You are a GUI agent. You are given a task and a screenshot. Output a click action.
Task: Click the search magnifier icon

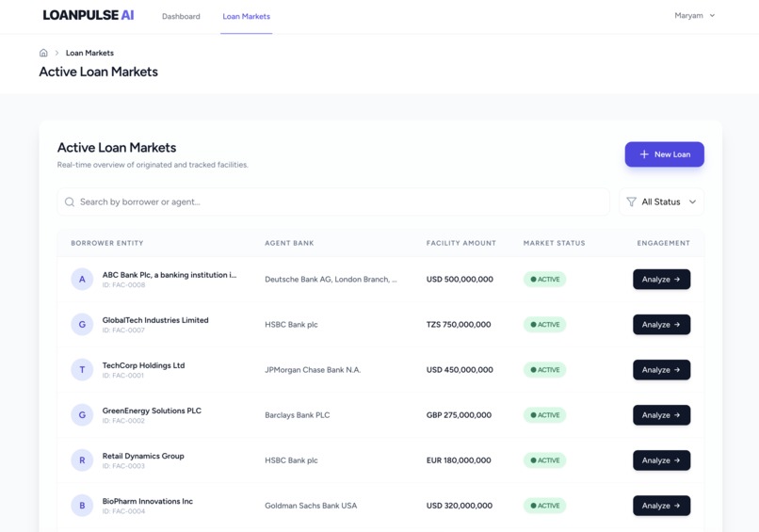click(70, 202)
